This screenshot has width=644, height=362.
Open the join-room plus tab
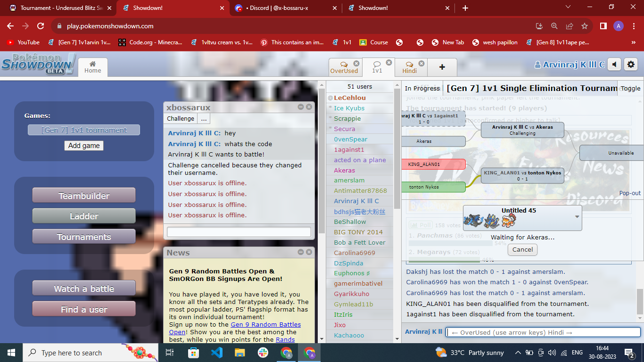tap(442, 67)
